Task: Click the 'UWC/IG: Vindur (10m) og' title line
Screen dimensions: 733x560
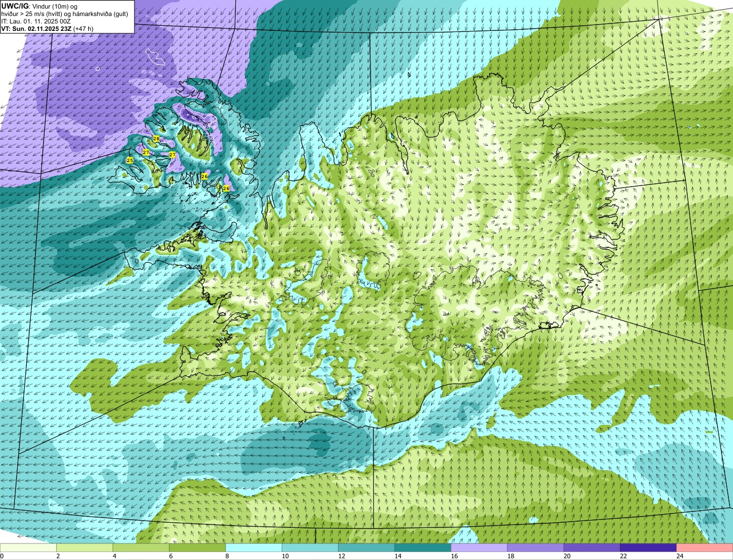Action: click(39, 6)
